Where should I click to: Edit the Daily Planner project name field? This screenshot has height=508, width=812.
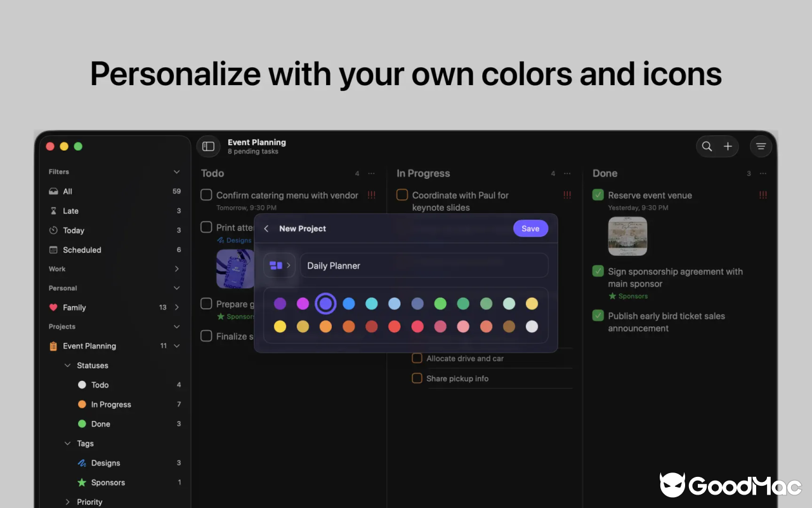click(424, 265)
